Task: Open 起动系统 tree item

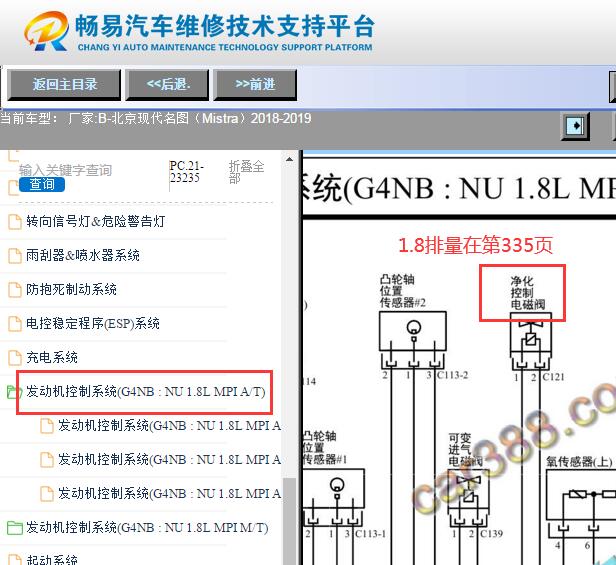Action: click(x=52, y=559)
